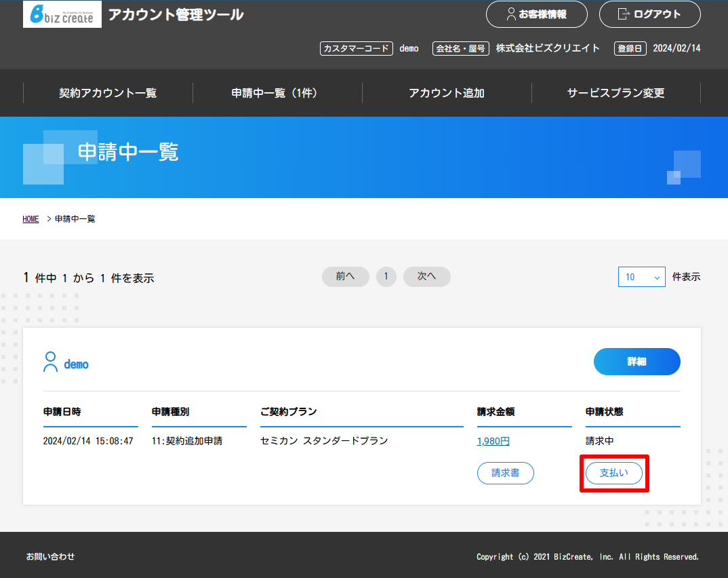
Task: Click the demo user avatar icon
Action: pos(50,362)
